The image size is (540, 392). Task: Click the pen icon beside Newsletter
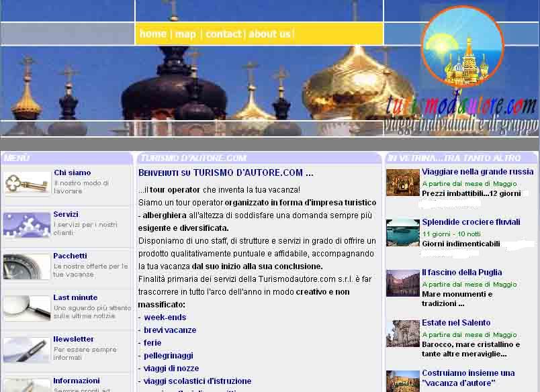[x=26, y=350]
